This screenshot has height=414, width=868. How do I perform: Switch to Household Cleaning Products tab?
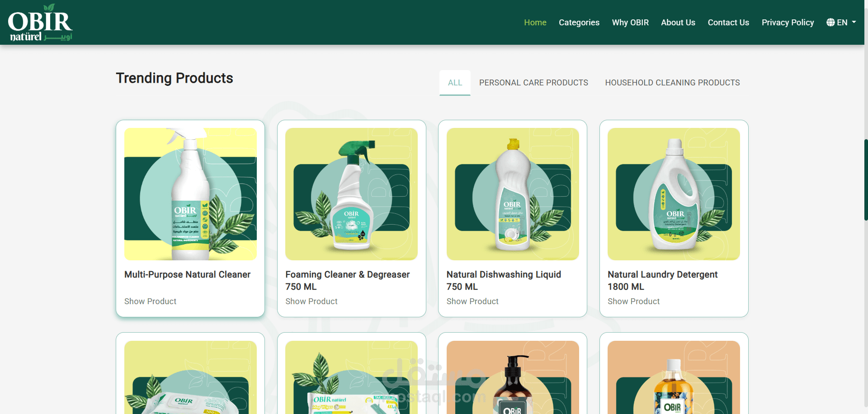pyautogui.click(x=672, y=83)
